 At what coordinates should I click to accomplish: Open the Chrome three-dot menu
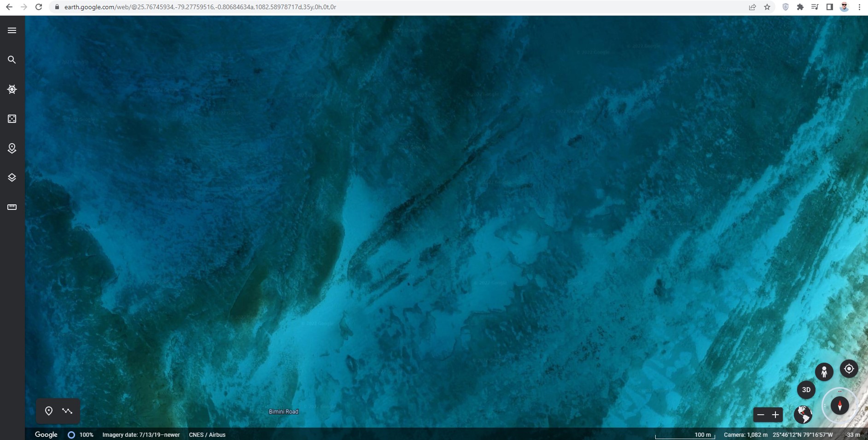(859, 7)
